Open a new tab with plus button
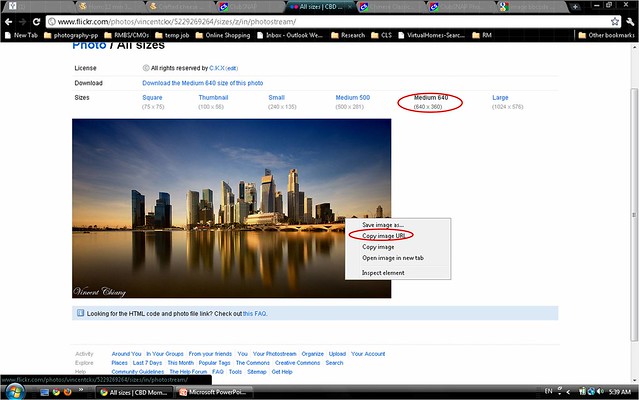This screenshot has height=400, width=639. [575, 7]
